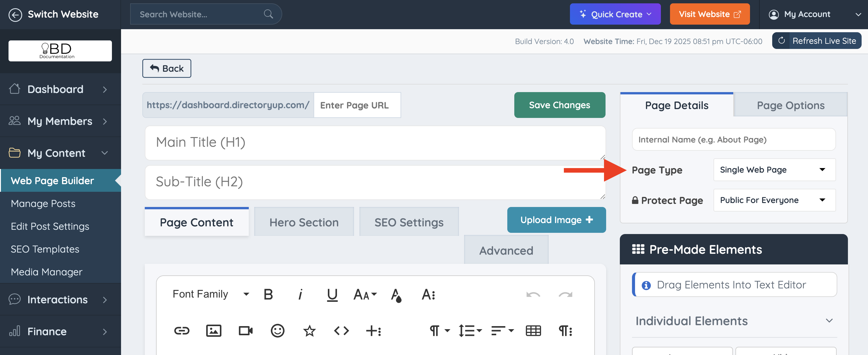Click the Code View angle brackets icon

click(341, 331)
